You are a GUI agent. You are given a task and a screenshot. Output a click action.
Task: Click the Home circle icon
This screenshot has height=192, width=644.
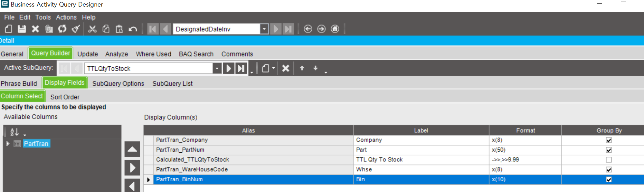335,29
